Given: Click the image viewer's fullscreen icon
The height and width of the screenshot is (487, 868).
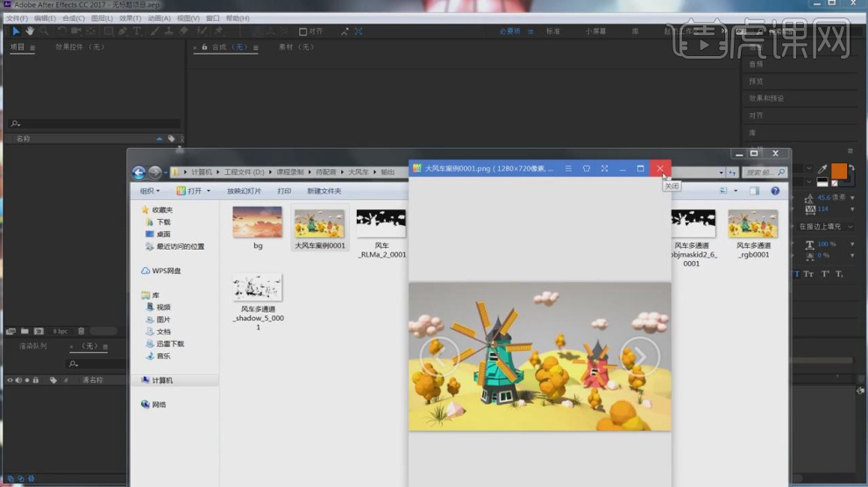Looking at the screenshot, I should [604, 168].
